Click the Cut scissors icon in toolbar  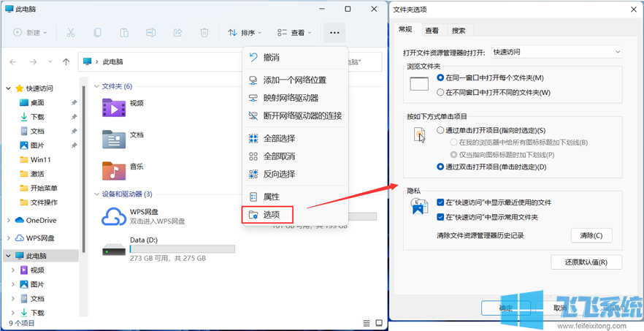(x=70, y=33)
